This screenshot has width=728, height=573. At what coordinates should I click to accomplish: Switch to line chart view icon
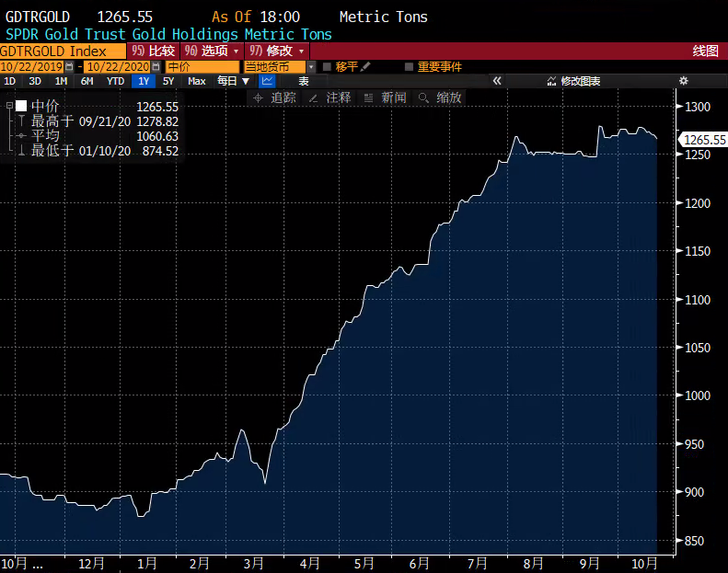coord(267,81)
